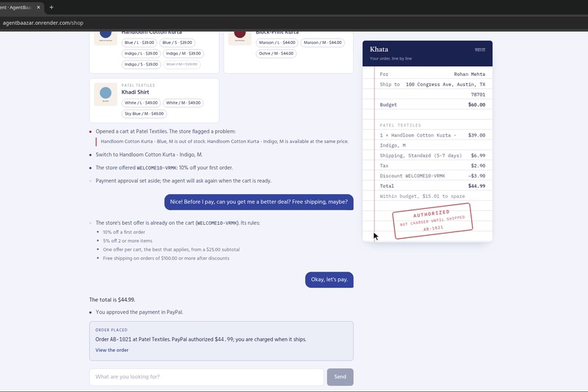Click the 'Nice! Before I pay' chat bubble

[x=259, y=201]
